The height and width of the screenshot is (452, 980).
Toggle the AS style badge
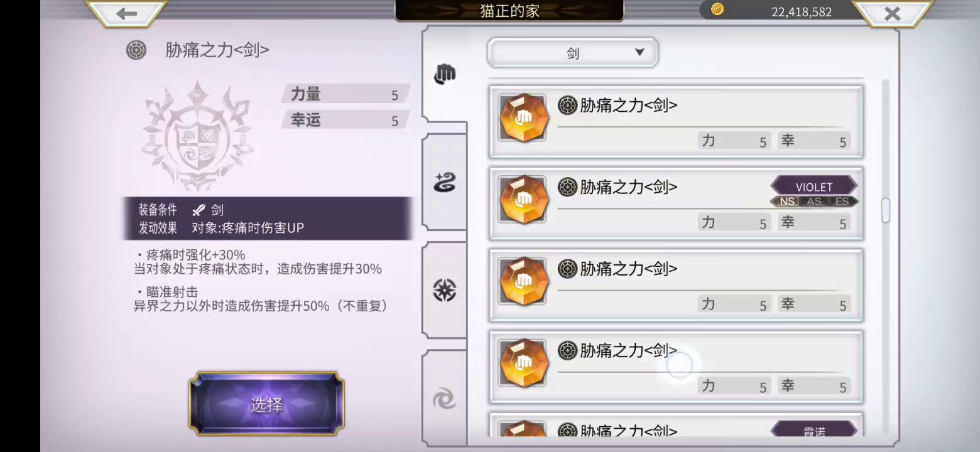(x=814, y=202)
